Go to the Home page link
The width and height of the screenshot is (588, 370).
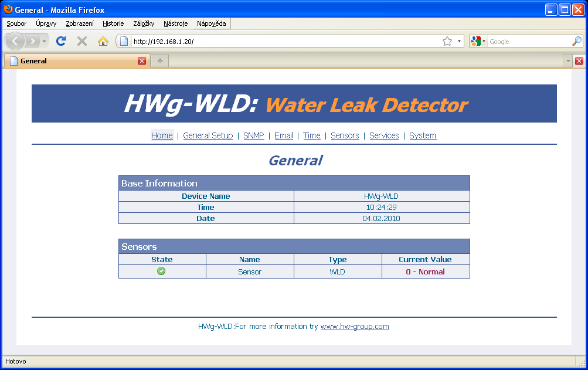162,135
